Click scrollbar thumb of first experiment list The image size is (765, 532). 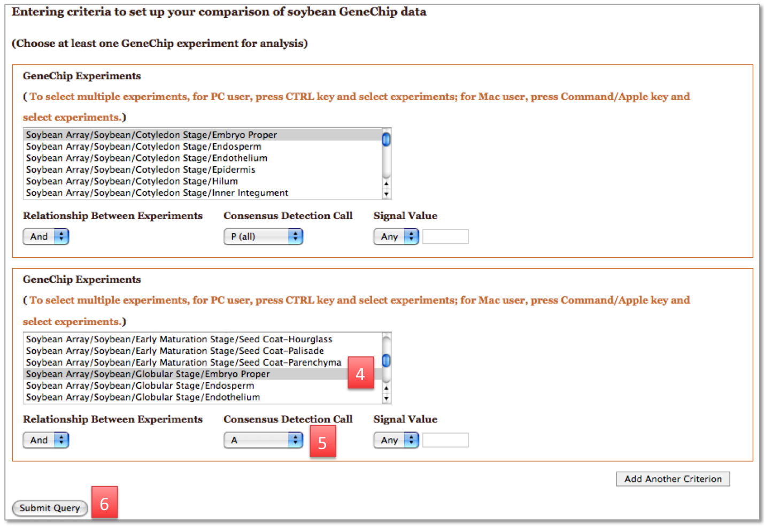[387, 140]
